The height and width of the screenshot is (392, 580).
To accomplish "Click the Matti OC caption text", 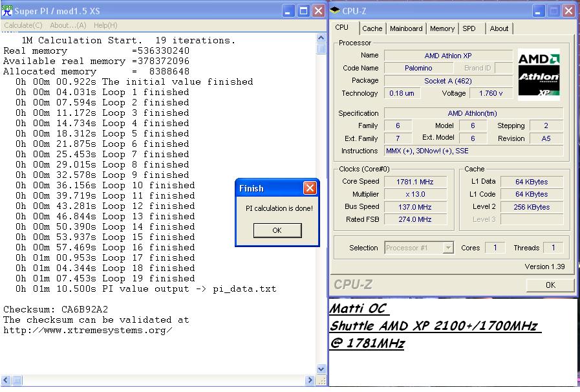I will 359,309.
